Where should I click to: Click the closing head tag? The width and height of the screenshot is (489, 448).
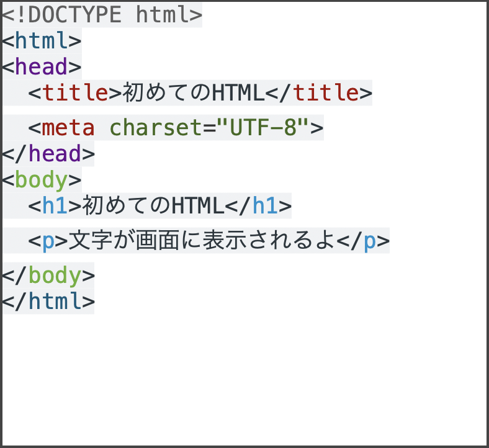pos(48,153)
